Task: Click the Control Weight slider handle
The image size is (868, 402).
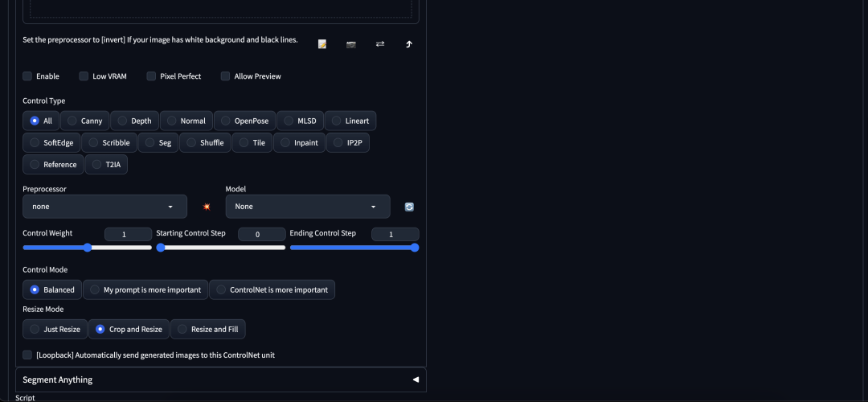Action: [x=87, y=248]
